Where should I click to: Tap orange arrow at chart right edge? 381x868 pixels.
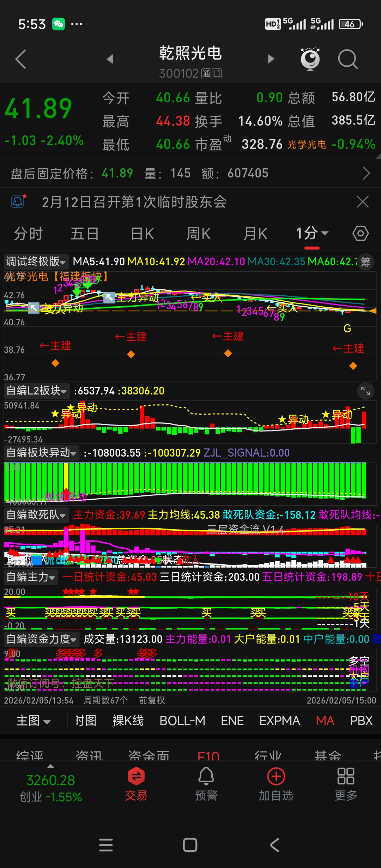(x=373, y=311)
